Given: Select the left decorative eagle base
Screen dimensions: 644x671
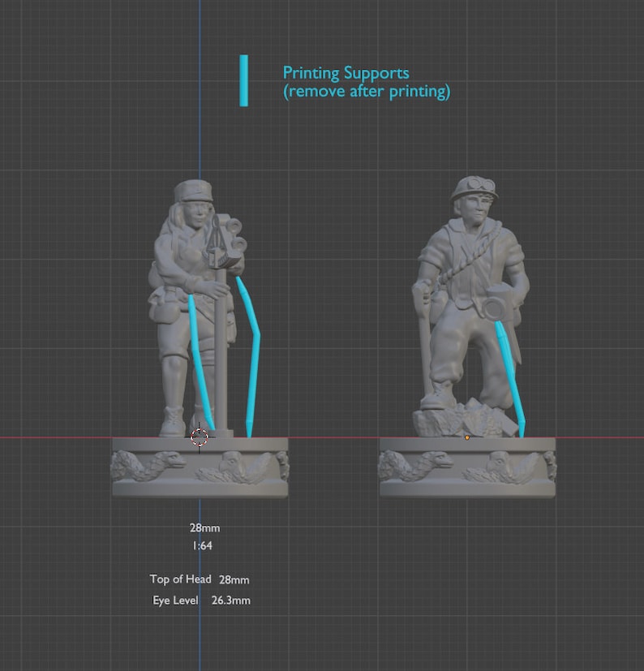Looking at the screenshot, I should pyautogui.click(x=200, y=467).
